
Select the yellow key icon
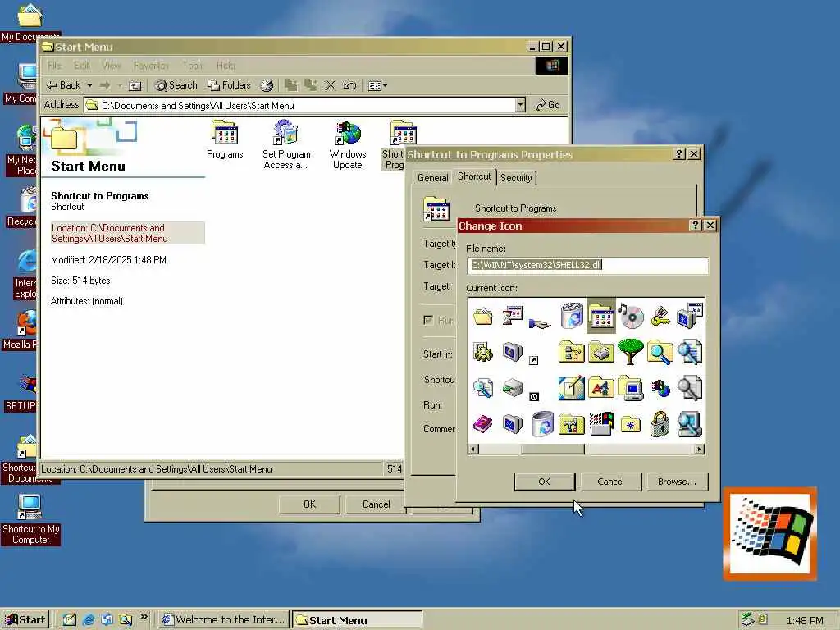click(x=660, y=316)
